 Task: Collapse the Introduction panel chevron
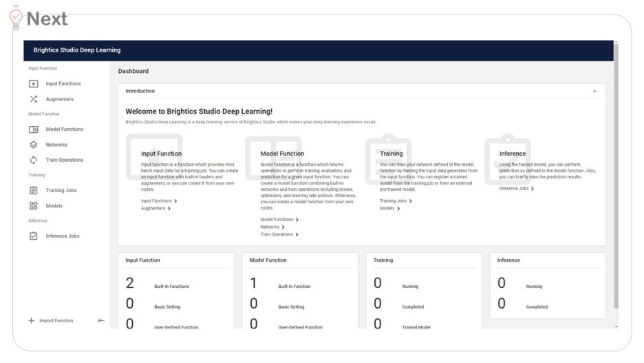(x=594, y=91)
